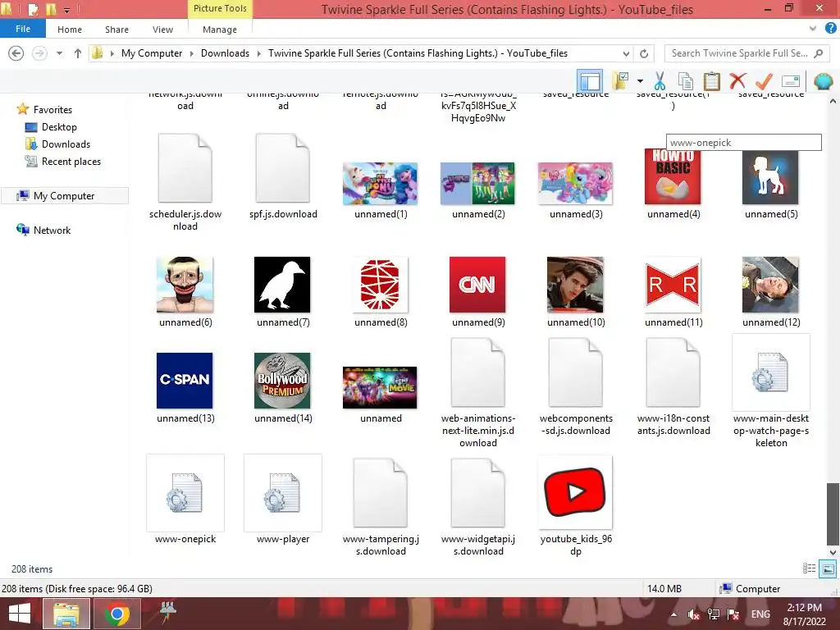Open the Manage tab under Picture Tools

click(220, 30)
